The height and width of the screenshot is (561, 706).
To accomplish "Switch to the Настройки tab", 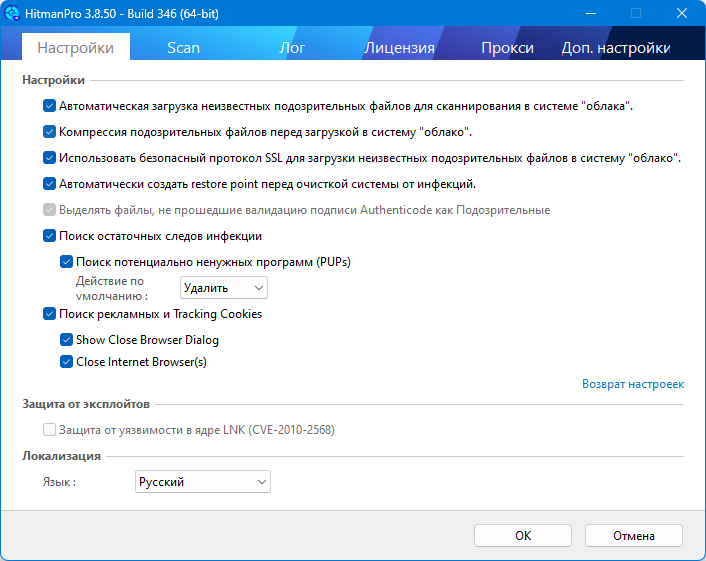I will (76, 47).
